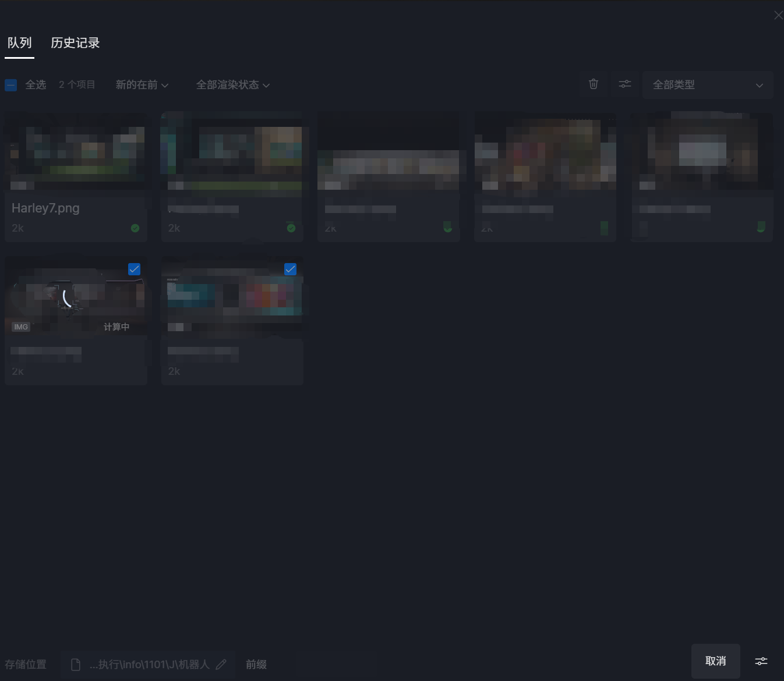
Task: Click the pencil edit icon for storage path
Action: 221,664
